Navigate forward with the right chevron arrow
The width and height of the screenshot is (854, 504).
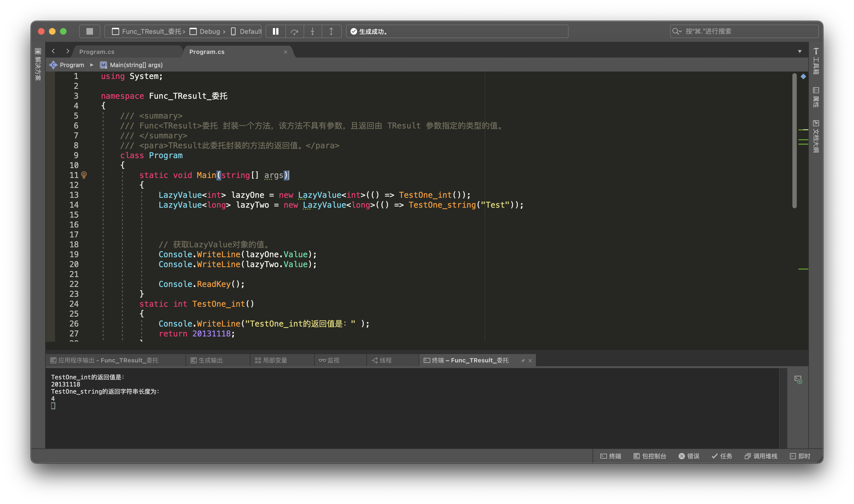68,51
